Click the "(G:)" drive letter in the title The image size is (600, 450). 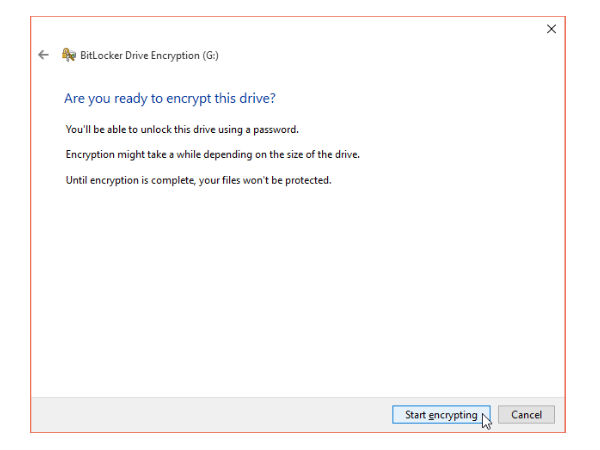coord(209,55)
